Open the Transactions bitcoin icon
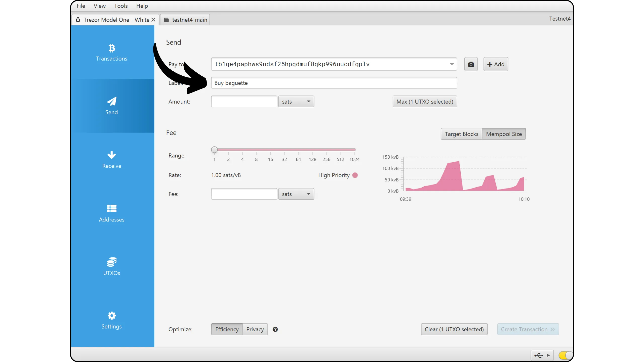The width and height of the screenshot is (644, 362). click(112, 48)
